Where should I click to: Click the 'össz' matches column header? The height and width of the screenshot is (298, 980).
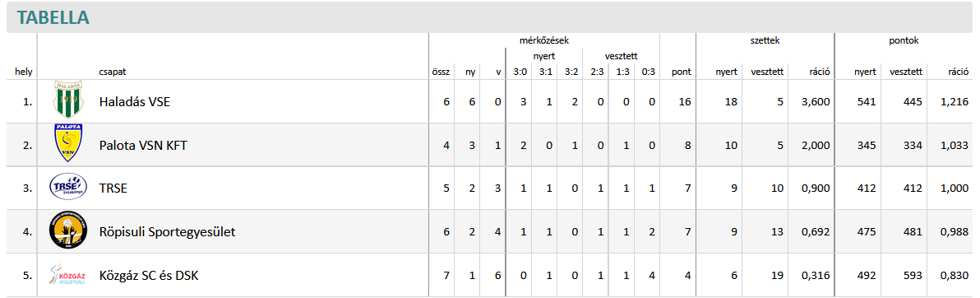(x=441, y=72)
